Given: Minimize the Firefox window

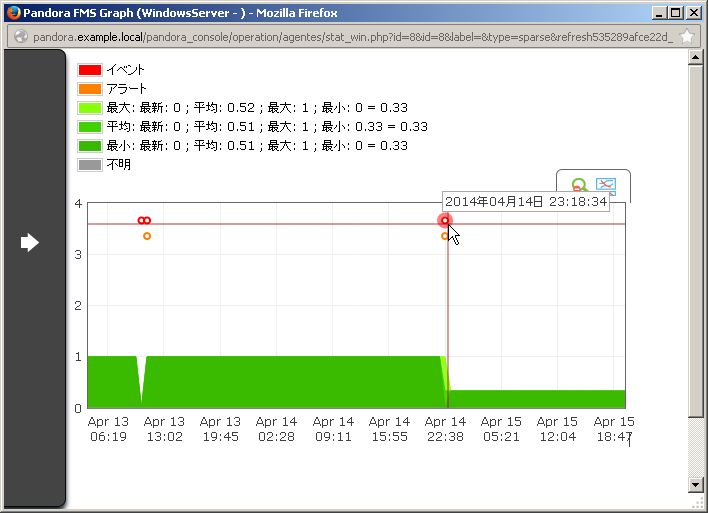Looking at the screenshot, I should pyautogui.click(x=660, y=13).
